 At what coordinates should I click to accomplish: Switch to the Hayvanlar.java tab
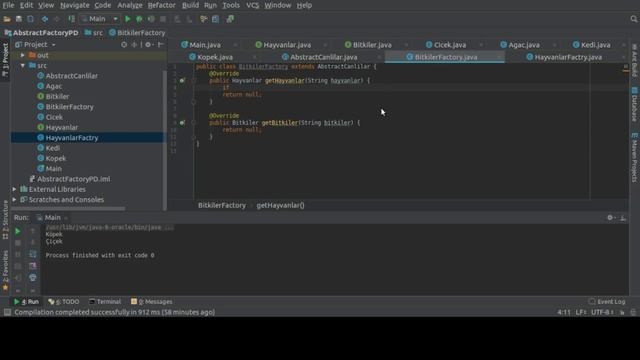[x=287, y=45]
